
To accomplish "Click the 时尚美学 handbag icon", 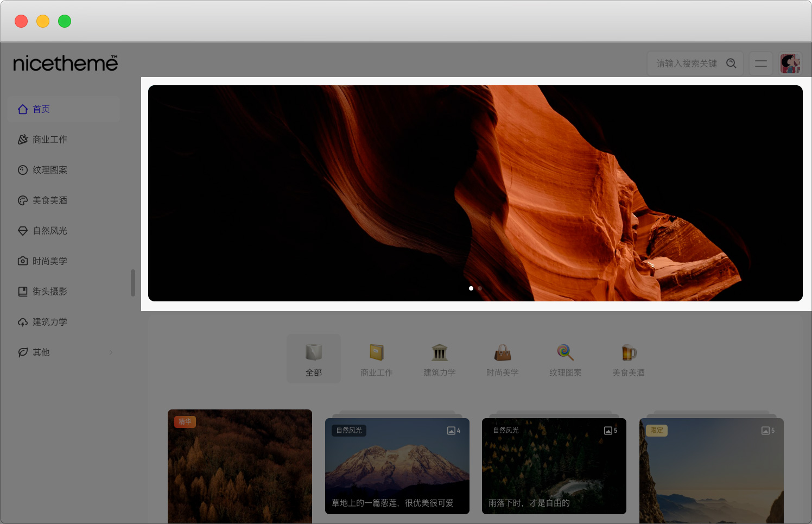I will 503,352.
